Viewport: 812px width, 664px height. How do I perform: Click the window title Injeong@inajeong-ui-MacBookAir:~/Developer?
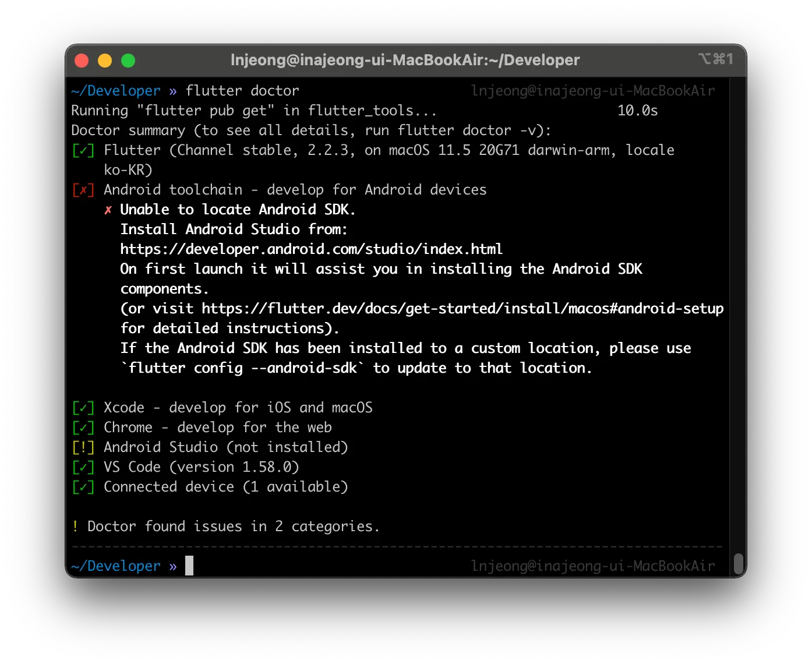(405, 60)
